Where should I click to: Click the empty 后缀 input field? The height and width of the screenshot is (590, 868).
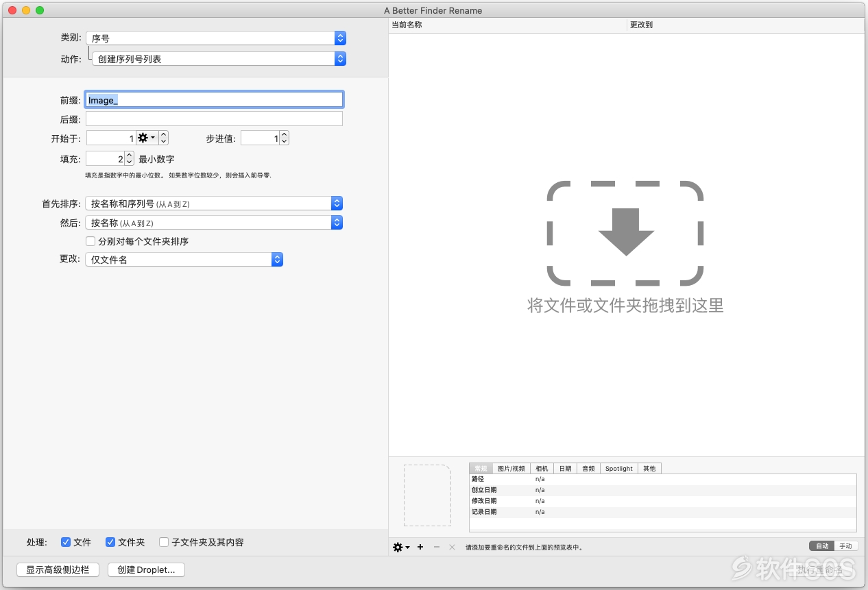pos(214,119)
